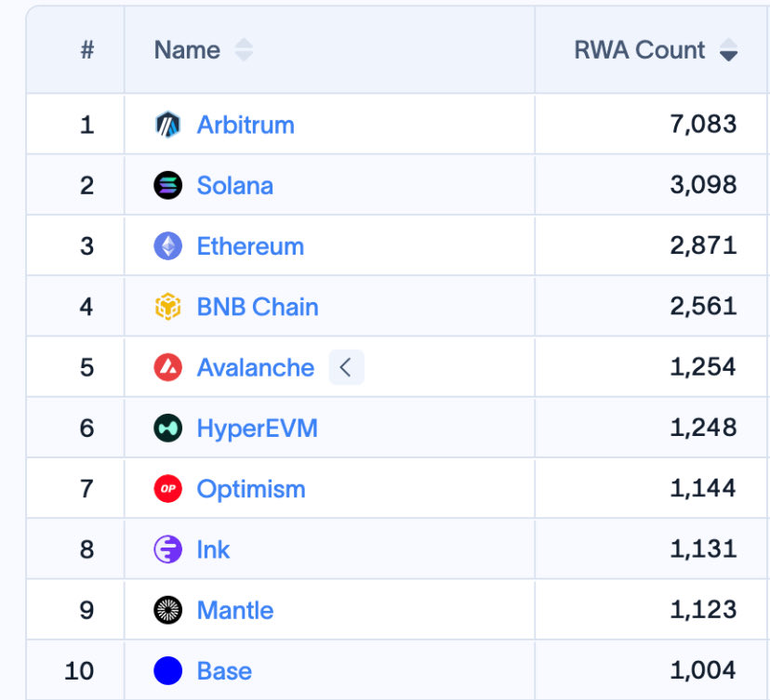Open the Arbitrum network link
Viewport: 770px width, 700px height.
(x=246, y=125)
